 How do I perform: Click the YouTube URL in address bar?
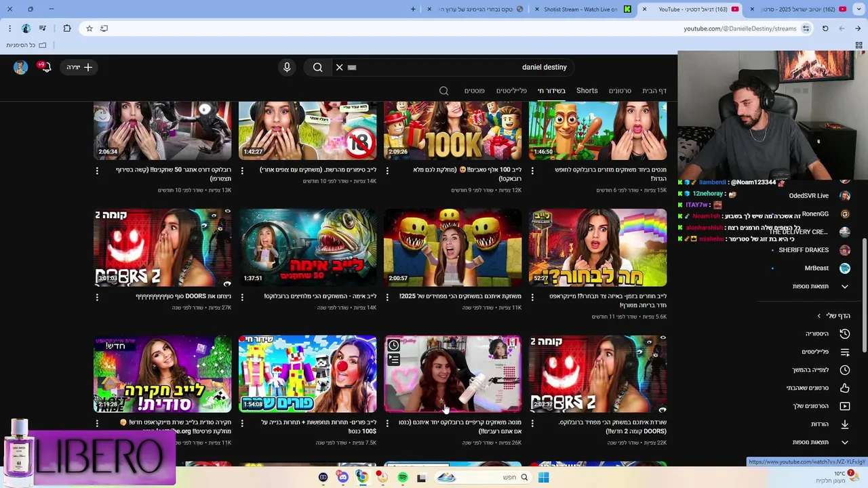pos(740,28)
